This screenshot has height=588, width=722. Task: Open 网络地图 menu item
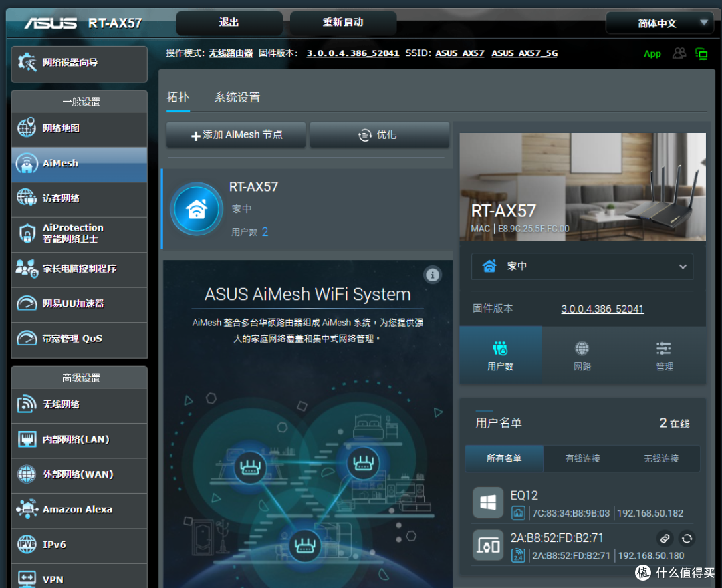tap(79, 129)
